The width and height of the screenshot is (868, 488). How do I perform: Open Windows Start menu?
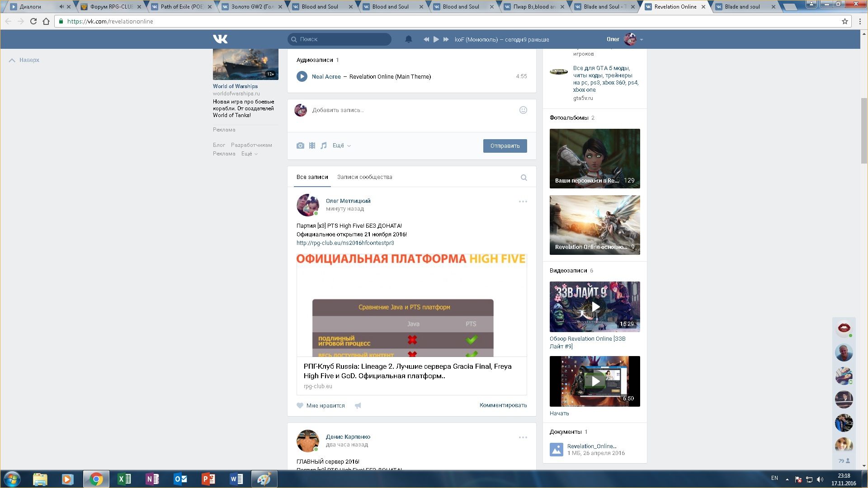(x=12, y=479)
